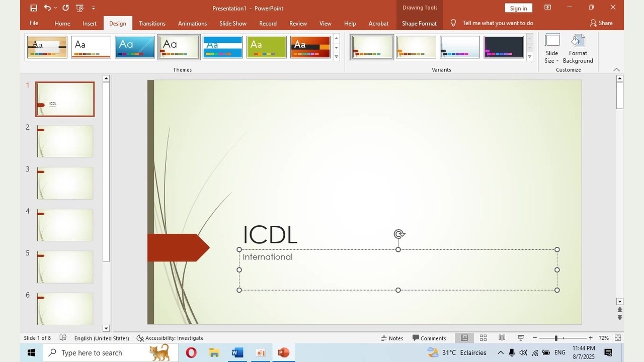Screen dimensions: 644x362
Task: Jump to next slide using double-arrow button
Action: click(620, 317)
